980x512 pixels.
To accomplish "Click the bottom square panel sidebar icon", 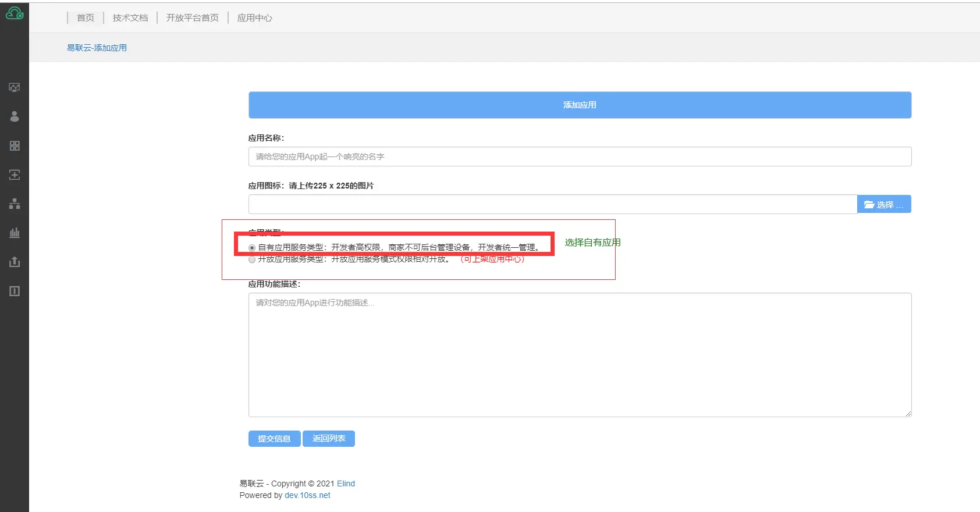I will (15, 291).
